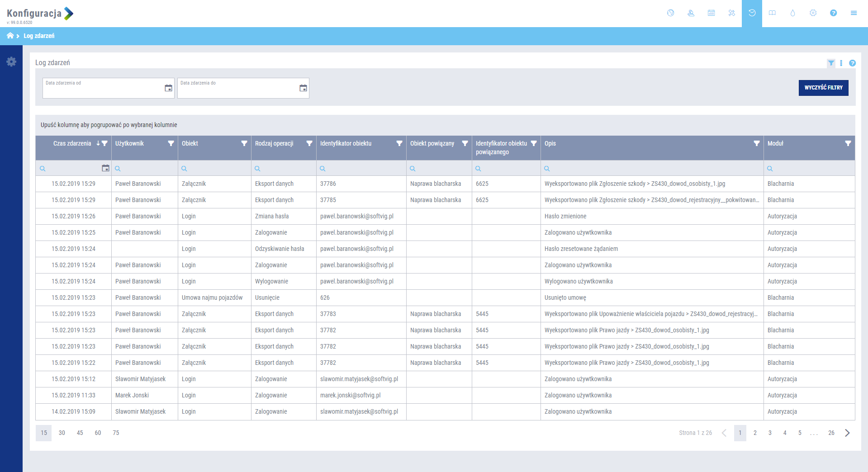Click the Wyczyść filtry button
Viewport: 868px width, 472px height.
[x=823, y=88]
